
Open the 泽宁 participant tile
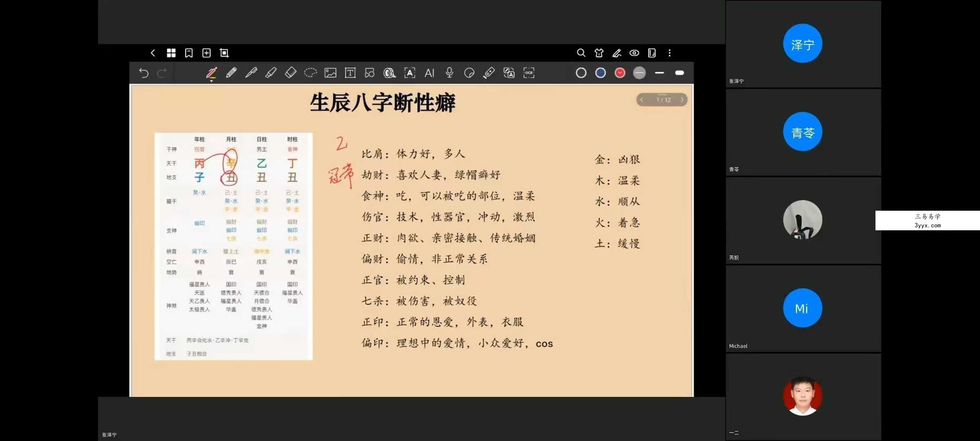point(803,44)
